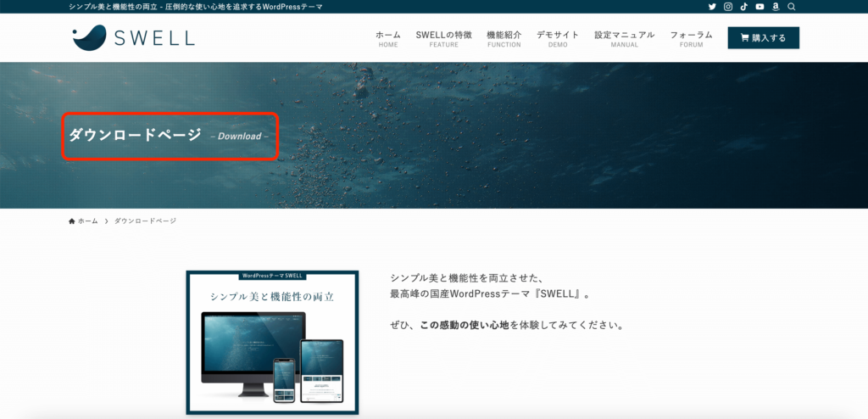Click text シンプル美と機能性を両立させた、
The width and height of the screenshot is (868, 419).
click(469, 277)
